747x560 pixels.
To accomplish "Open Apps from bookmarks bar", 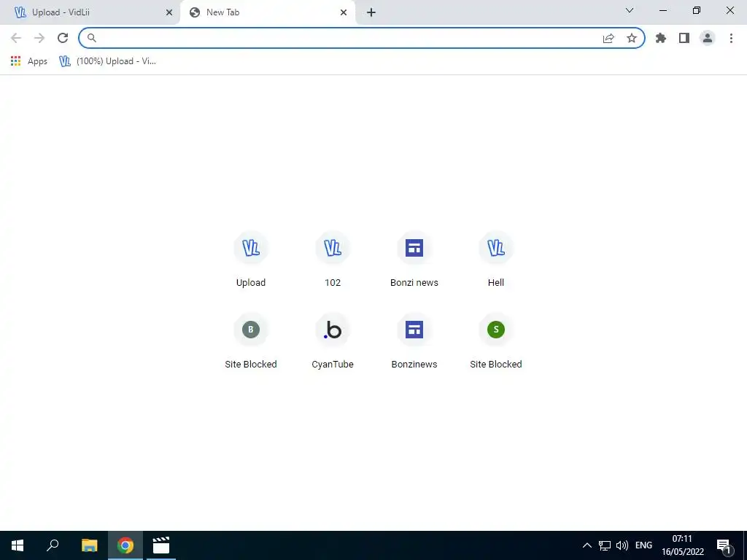I will (29, 61).
